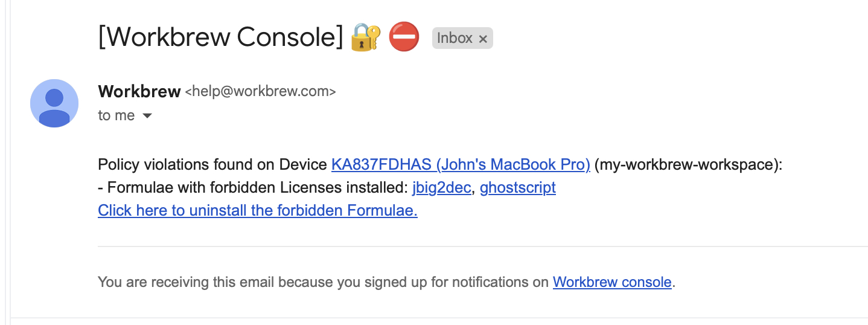
Task: Open the jbig2dec formula link
Action: 441,187
